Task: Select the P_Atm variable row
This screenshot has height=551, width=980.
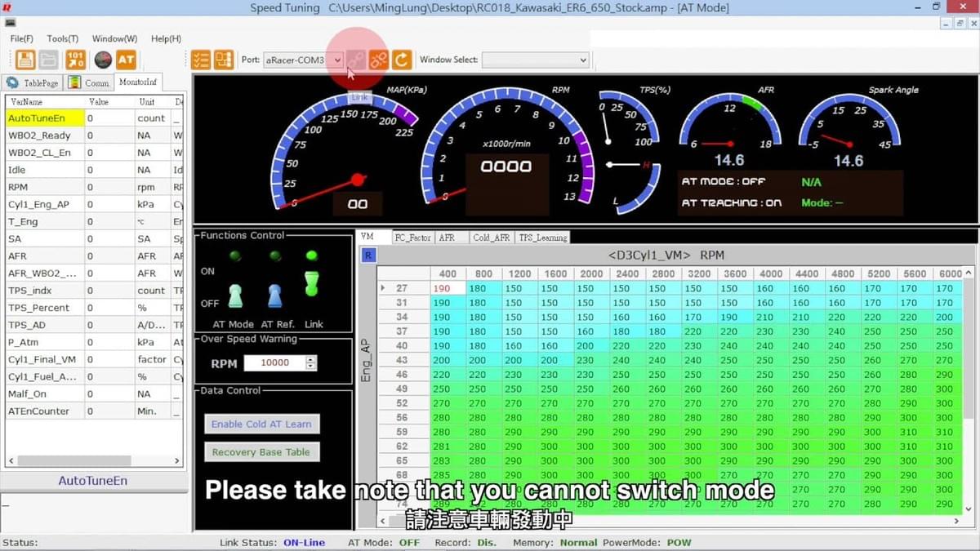Action: pyautogui.click(x=94, y=342)
